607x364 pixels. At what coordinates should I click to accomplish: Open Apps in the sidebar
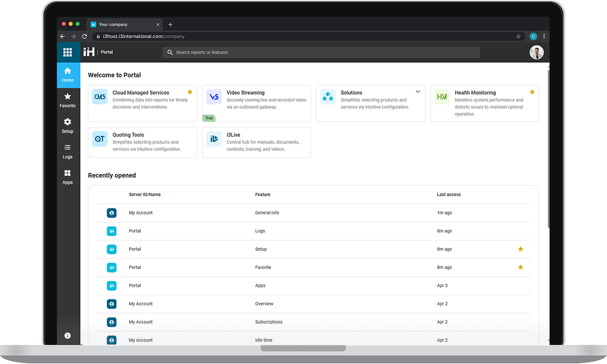tap(68, 177)
